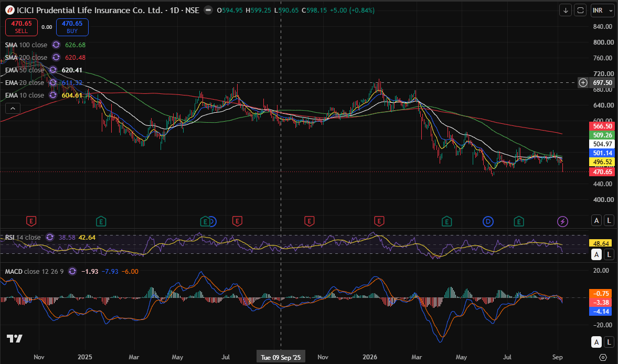Click the +5.00 (+0.84%) change value

pyautogui.click(x=351, y=10)
